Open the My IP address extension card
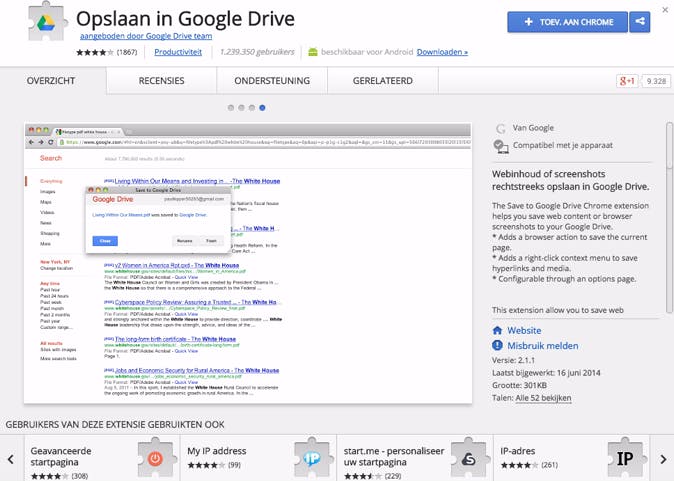The width and height of the screenshot is (674, 481). tap(258, 458)
